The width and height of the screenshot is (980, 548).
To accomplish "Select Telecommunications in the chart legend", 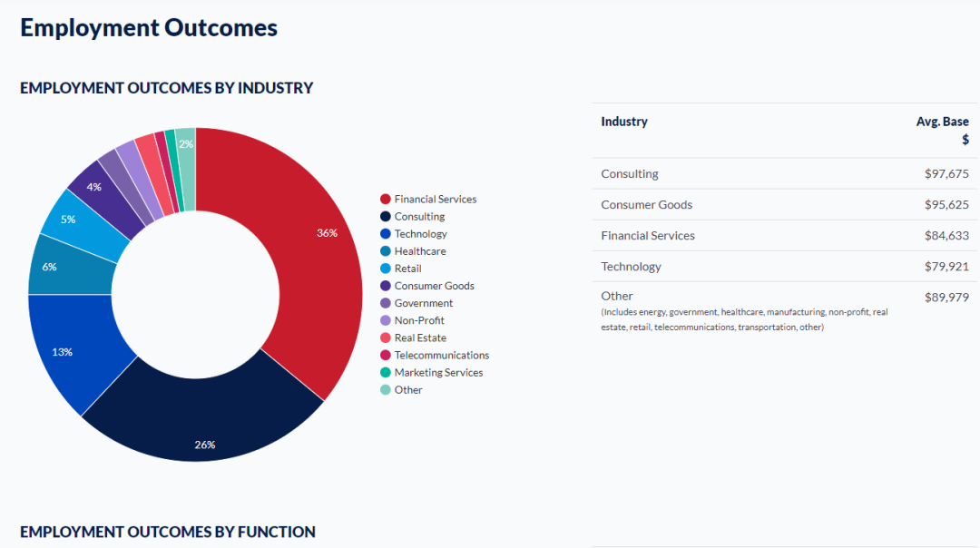I will pos(441,355).
